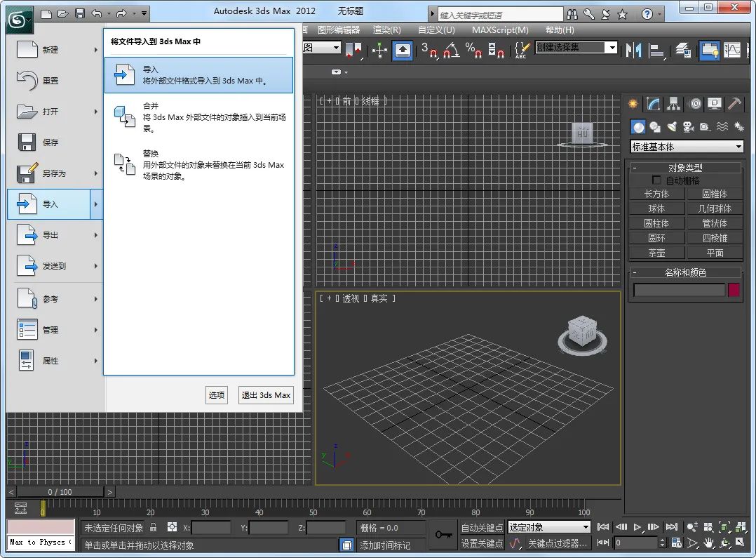Open the Manage Layers icon
Screen dimensions: 756x558
click(683, 50)
